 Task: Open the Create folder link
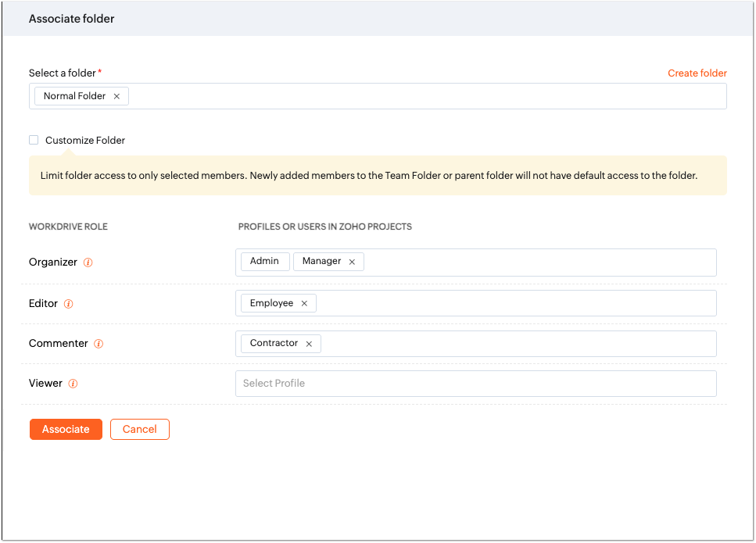(697, 73)
